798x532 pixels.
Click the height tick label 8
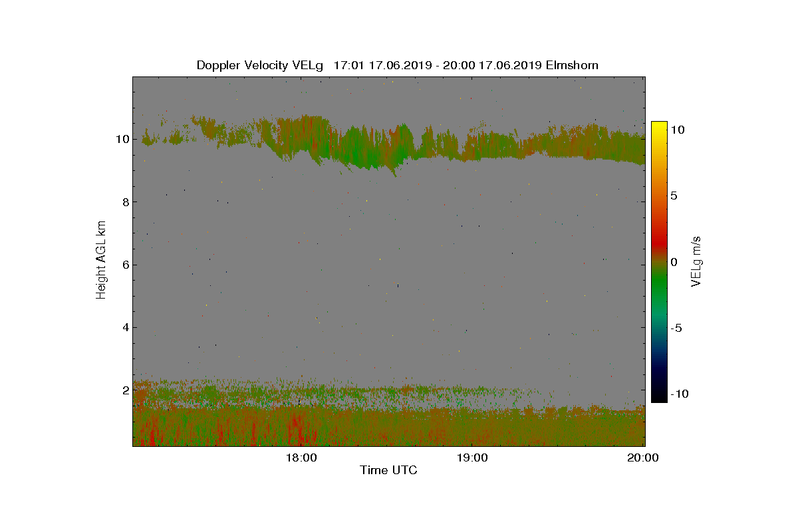click(126, 202)
